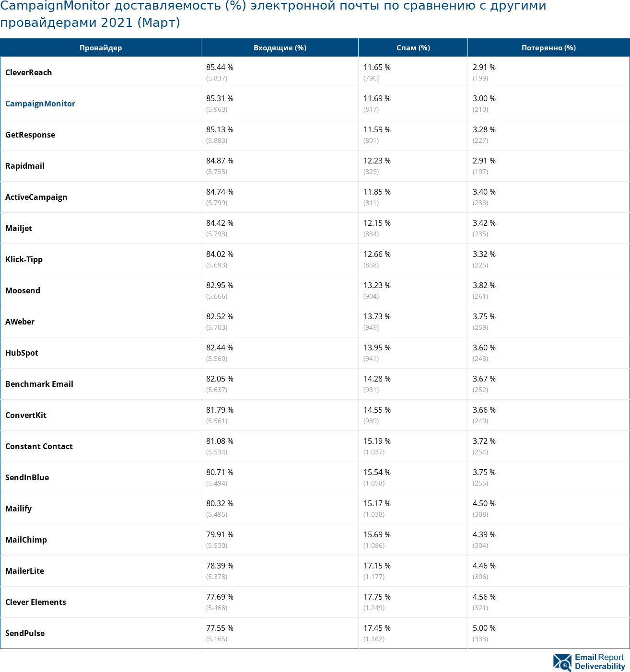Click the Mailjet provider name
Screen dimensions: 630x672
(19, 228)
